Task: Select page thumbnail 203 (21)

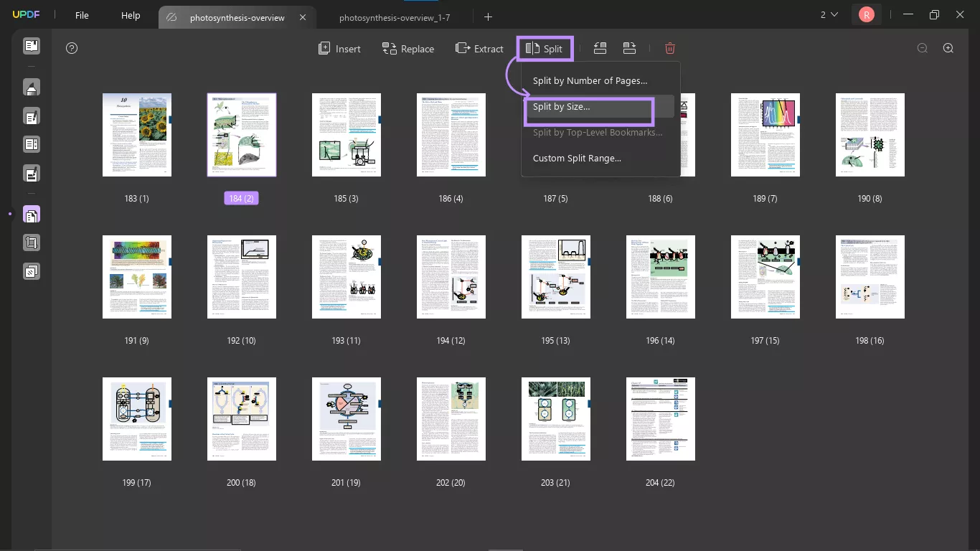Action: tap(556, 418)
